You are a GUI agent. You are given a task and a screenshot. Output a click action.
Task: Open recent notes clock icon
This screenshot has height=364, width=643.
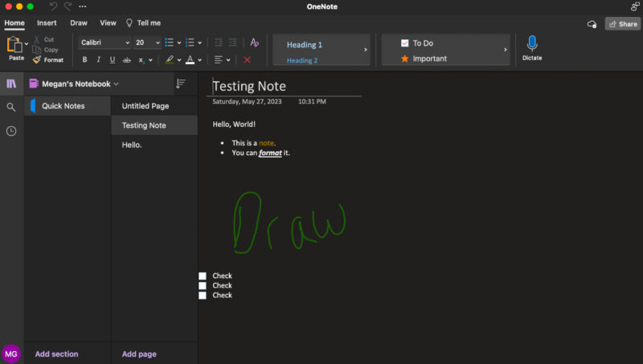pos(11,131)
